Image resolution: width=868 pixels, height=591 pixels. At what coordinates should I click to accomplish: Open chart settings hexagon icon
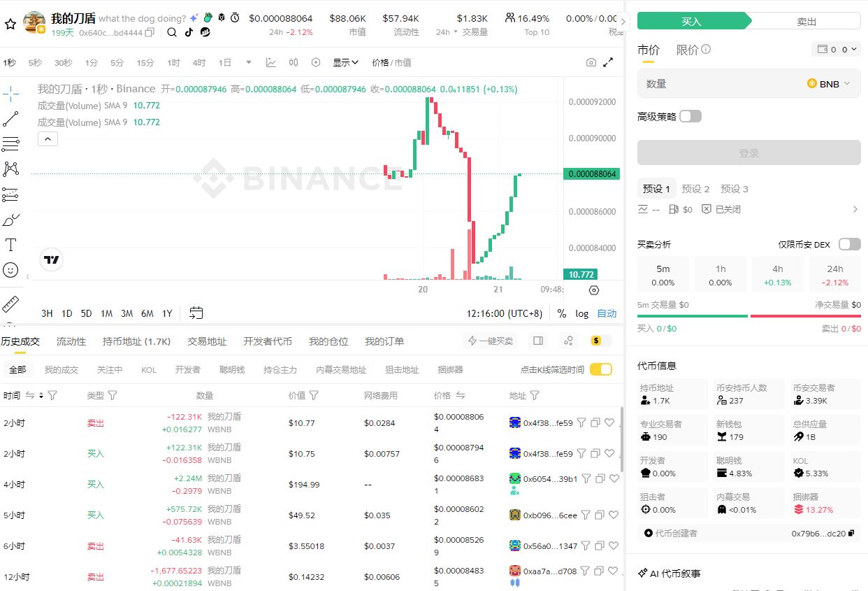coord(316,62)
